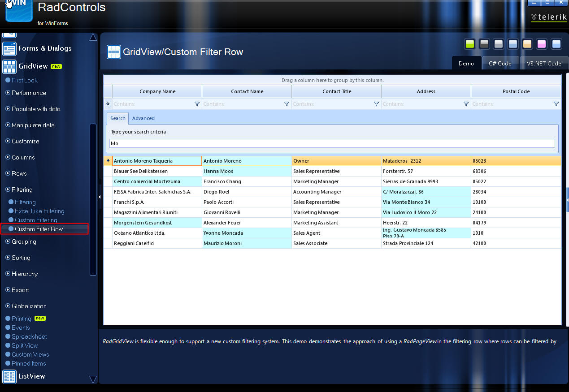Expand the Performance group
The width and height of the screenshot is (569, 392).
8,93
